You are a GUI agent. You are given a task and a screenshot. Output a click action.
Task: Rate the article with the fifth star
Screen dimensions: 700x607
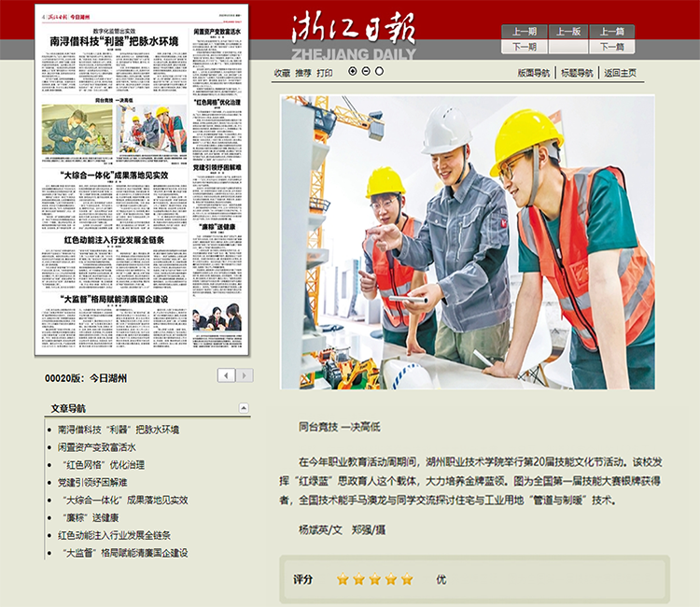(x=407, y=579)
